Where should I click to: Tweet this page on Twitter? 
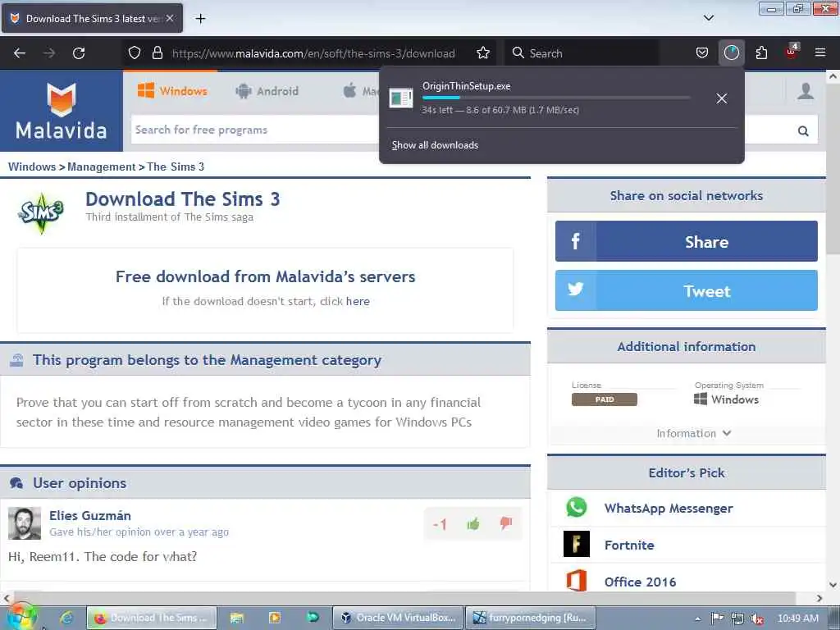[x=687, y=290]
